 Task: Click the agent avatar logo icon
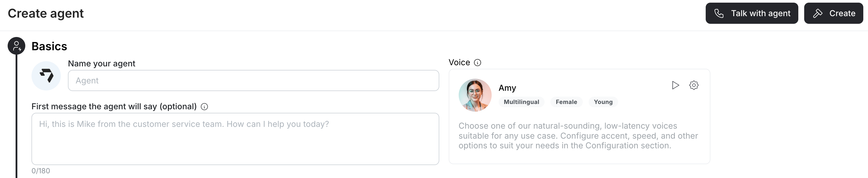(x=46, y=76)
